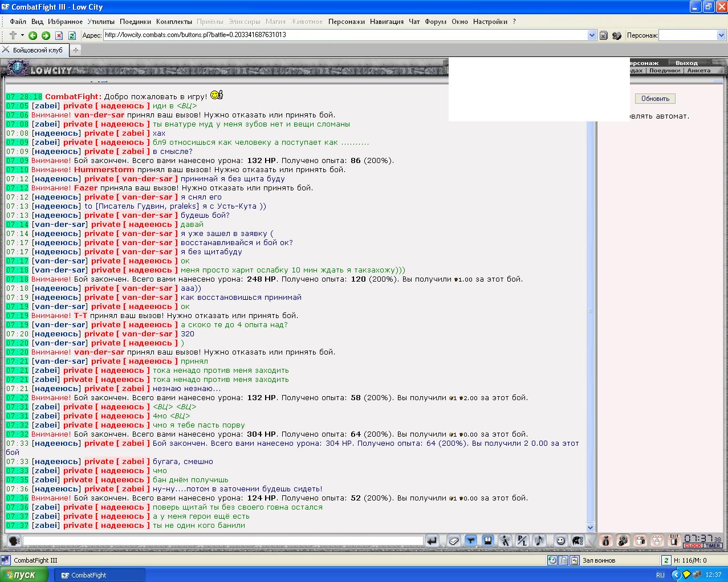Open the Утилиты menu
The width and height of the screenshot is (728, 582).
click(101, 22)
